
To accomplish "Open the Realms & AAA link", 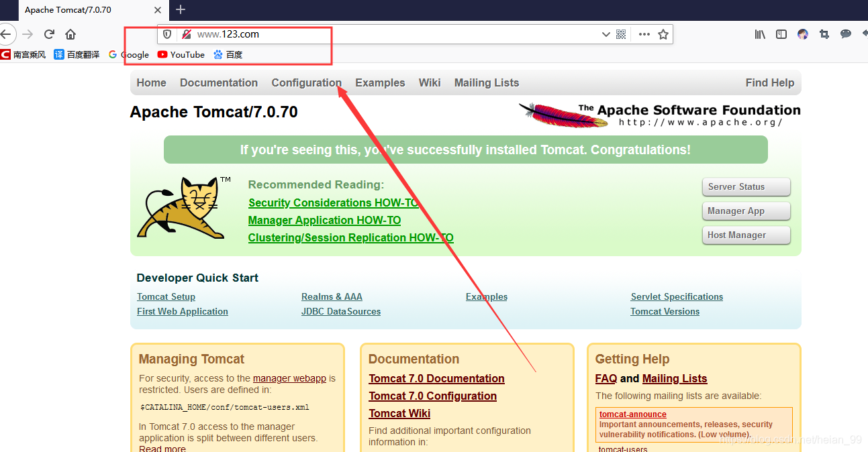I will pyautogui.click(x=332, y=296).
